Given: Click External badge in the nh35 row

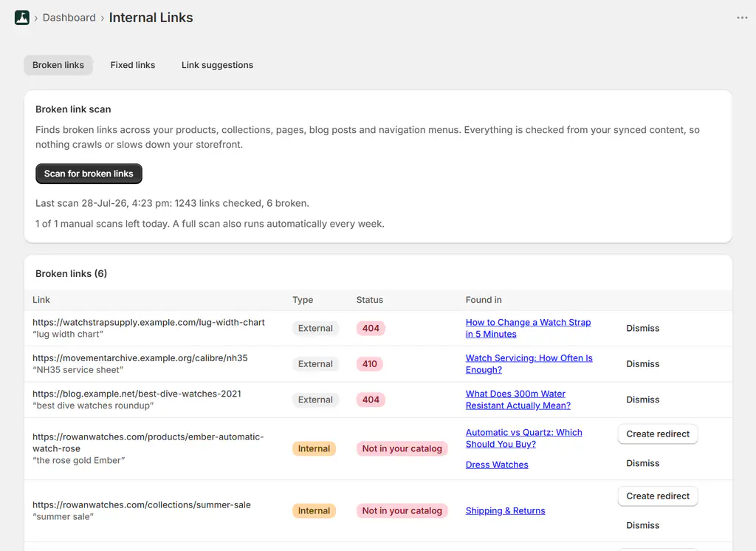Looking at the screenshot, I should coord(315,364).
